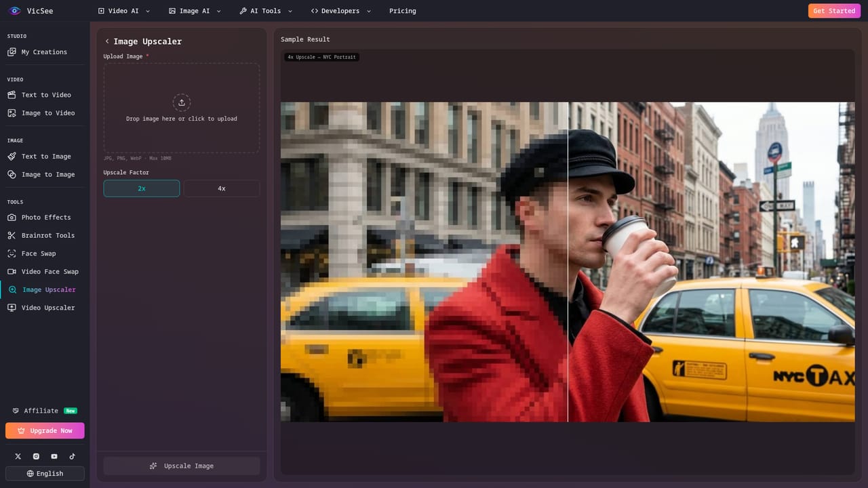
Task: Open the YouTube icon in sidebar footer
Action: tap(54, 456)
